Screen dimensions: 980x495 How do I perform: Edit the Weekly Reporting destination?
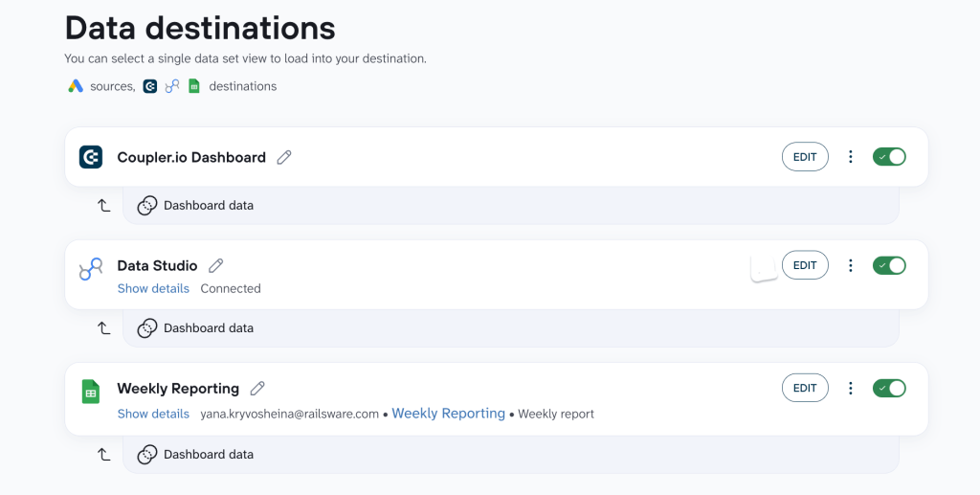[x=805, y=388]
